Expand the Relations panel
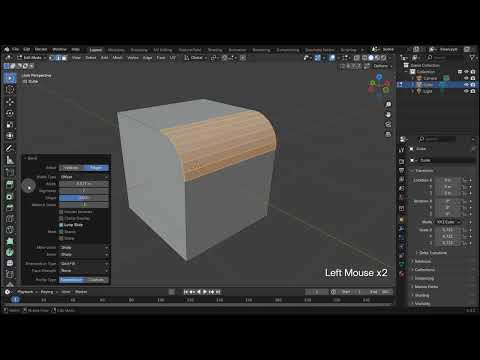480x360 pixels. tap(422, 261)
